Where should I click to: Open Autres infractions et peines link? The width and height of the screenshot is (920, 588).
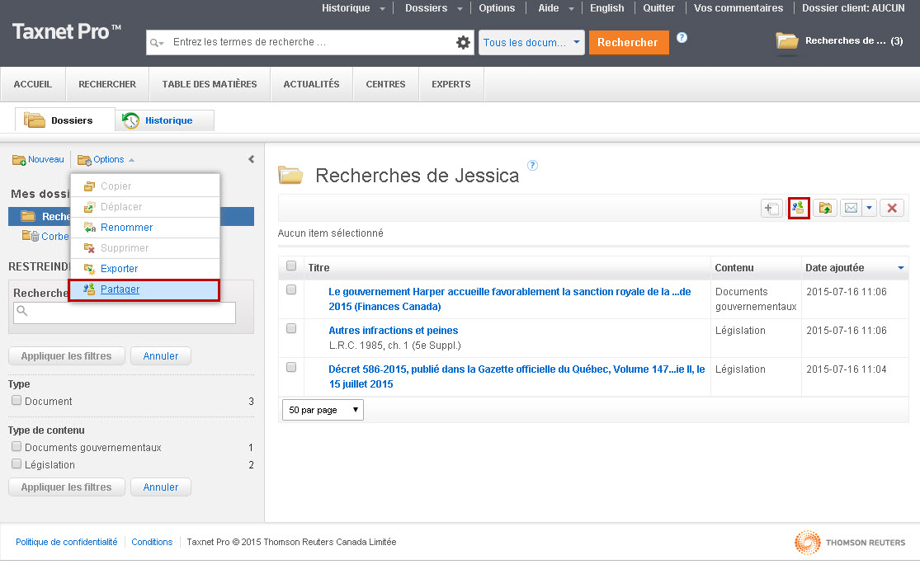[393, 331]
